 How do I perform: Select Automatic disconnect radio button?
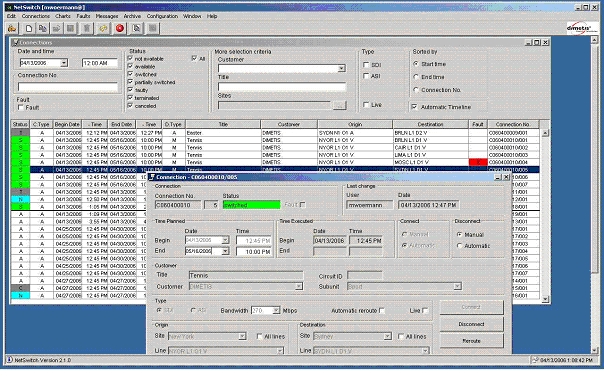click(x=460, y=245)
